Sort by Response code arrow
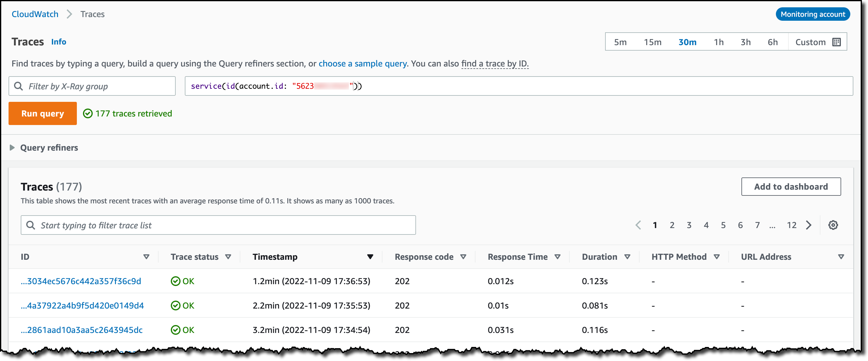This screenshot has height=361, width=868. [x=463, y=257]
